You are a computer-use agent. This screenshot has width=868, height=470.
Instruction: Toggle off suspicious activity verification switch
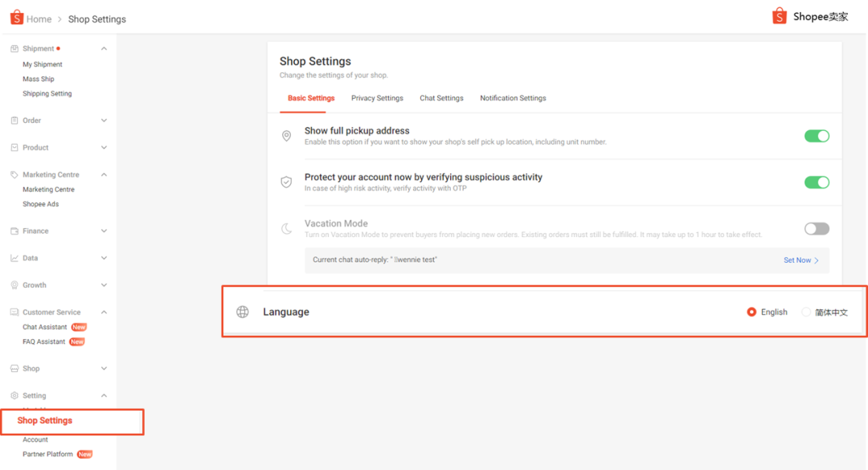click(x=817, y=182)
